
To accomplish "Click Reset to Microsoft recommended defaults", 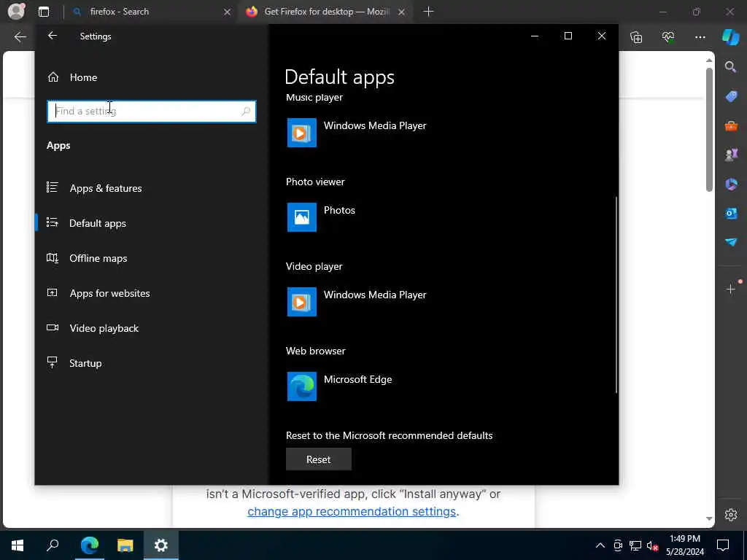I will point(319,459).
